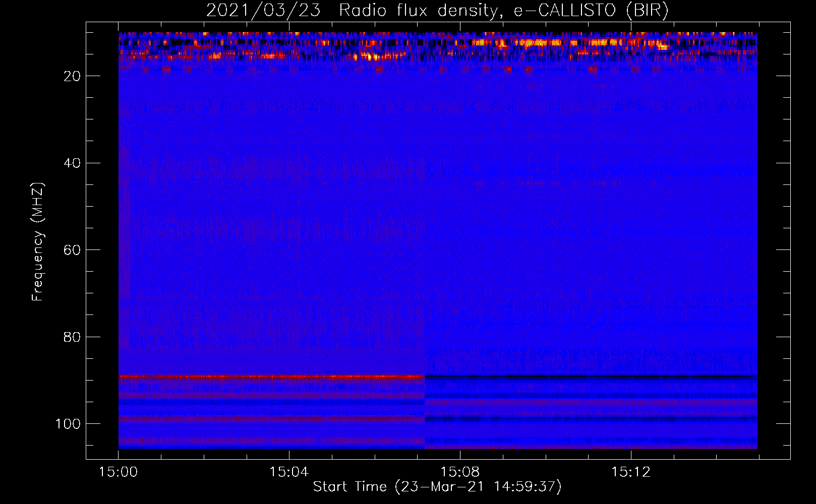The image size is (816, 504).
Task: Click the '15:04' time tick label
Action: (289, 472)
